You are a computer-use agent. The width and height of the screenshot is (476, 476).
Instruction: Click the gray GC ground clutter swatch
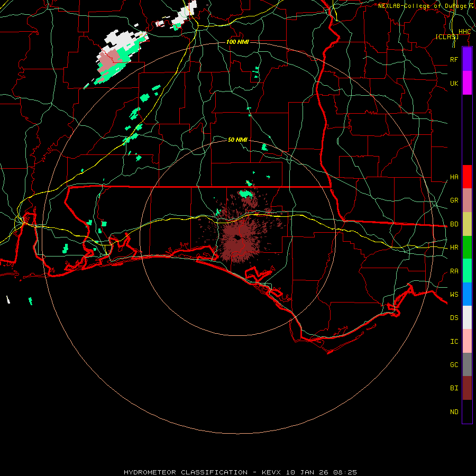click(x=467, y=364)
